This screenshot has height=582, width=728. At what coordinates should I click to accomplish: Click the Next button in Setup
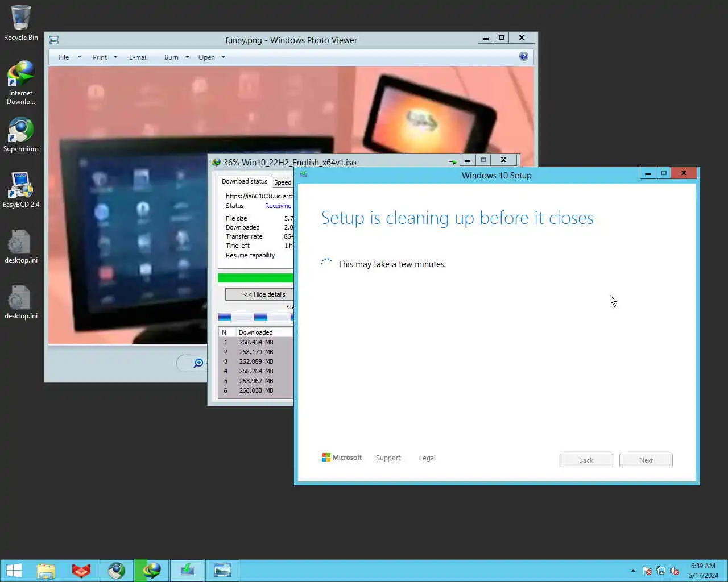646,460
